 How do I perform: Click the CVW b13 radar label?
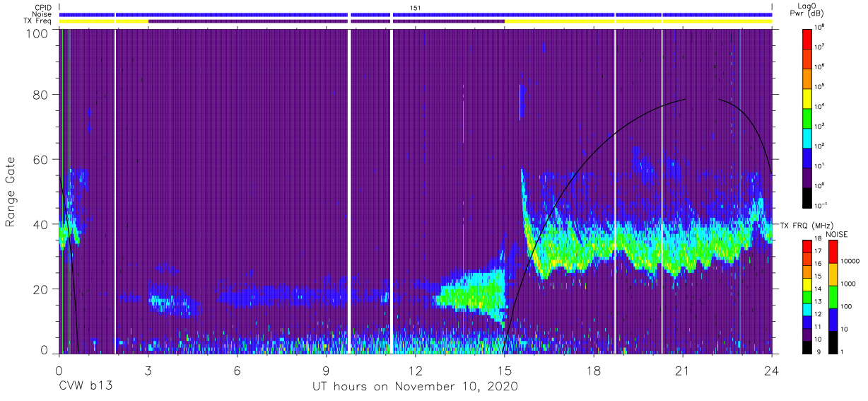(x=86, y=387)
